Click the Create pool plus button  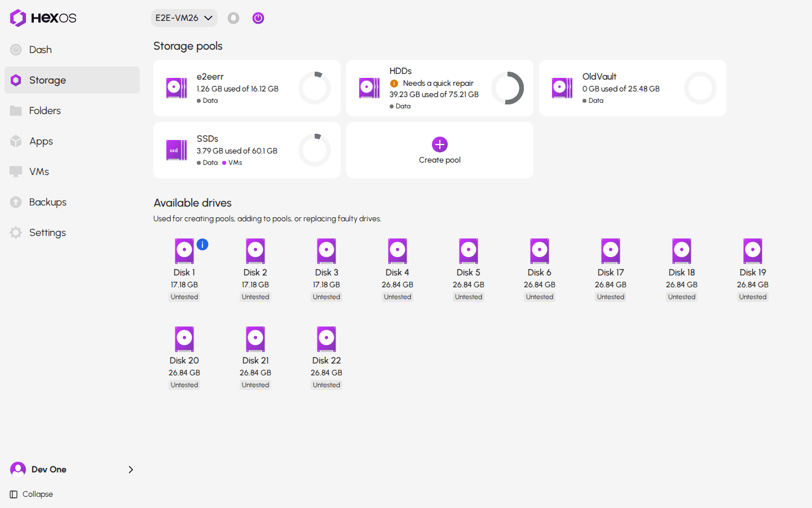point(440,144)
